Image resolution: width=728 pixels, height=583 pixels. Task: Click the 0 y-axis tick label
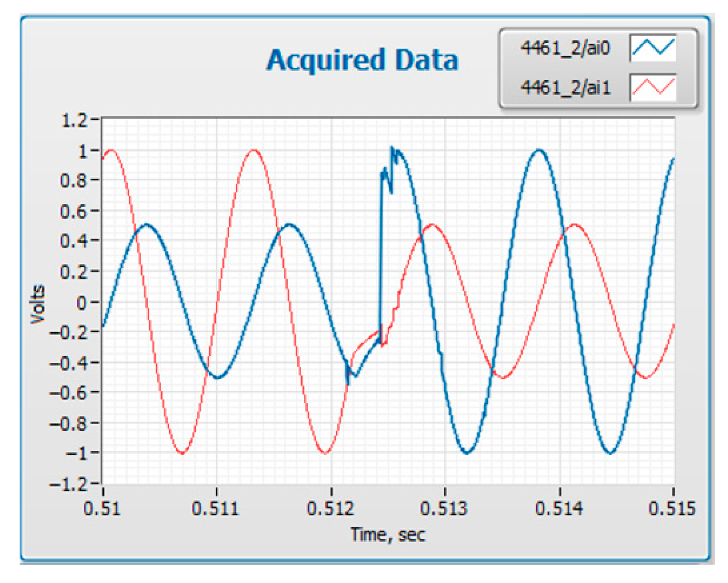coord(82,302)
